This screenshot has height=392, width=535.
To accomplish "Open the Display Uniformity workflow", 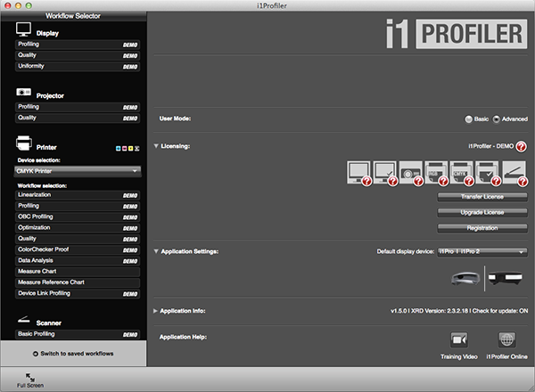I will (x=78, y=67).
